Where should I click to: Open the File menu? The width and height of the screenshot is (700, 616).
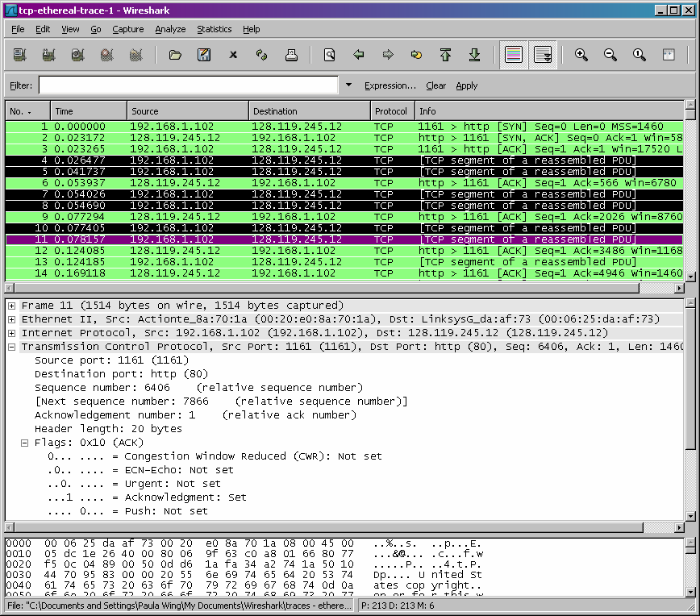click(18, 29)
